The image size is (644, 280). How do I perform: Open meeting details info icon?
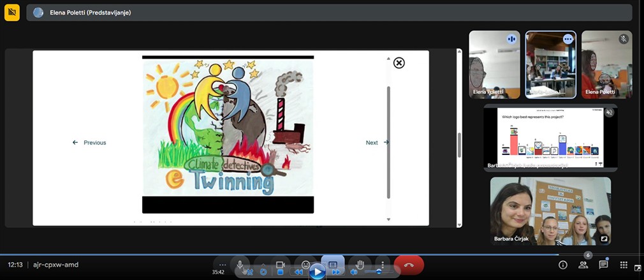[562, 265]
